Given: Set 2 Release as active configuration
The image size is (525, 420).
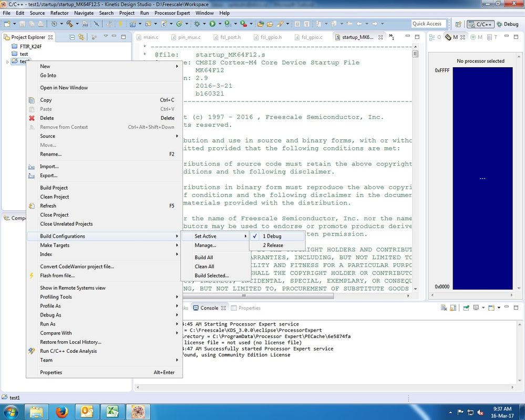Looking at the screenshot, I should pos(277,245).
